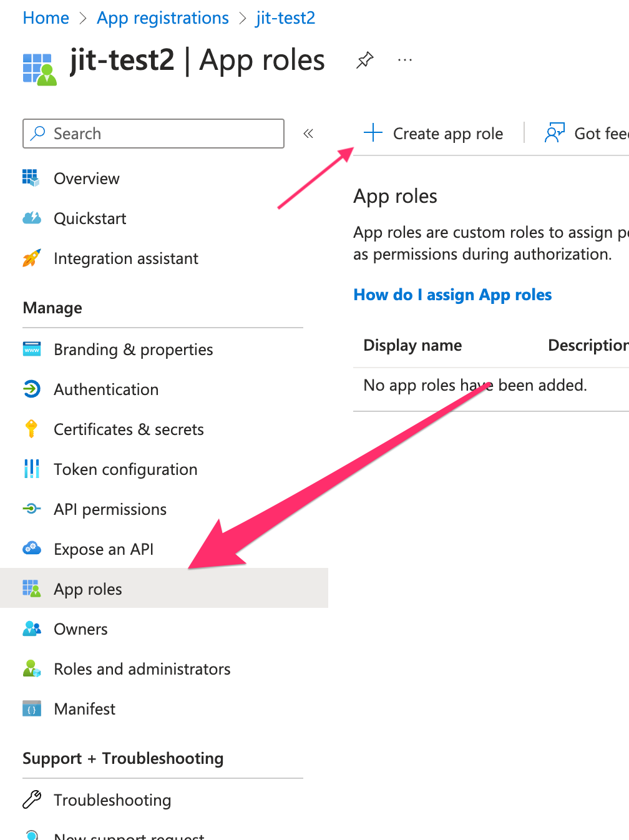The width and height of the screenshot is (629, 840).
Task: Click the Description column header
Action: coord(588,345)
